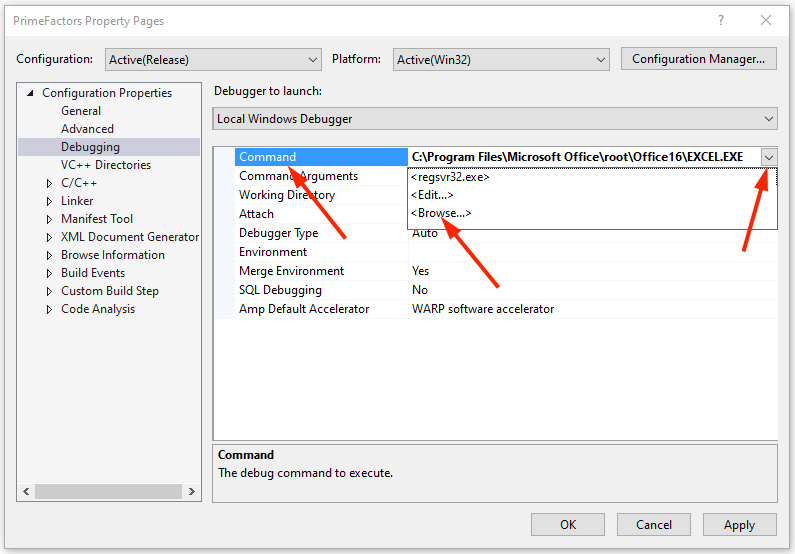
Task: Select the Working Directory property
Action: tap(321, 195)
